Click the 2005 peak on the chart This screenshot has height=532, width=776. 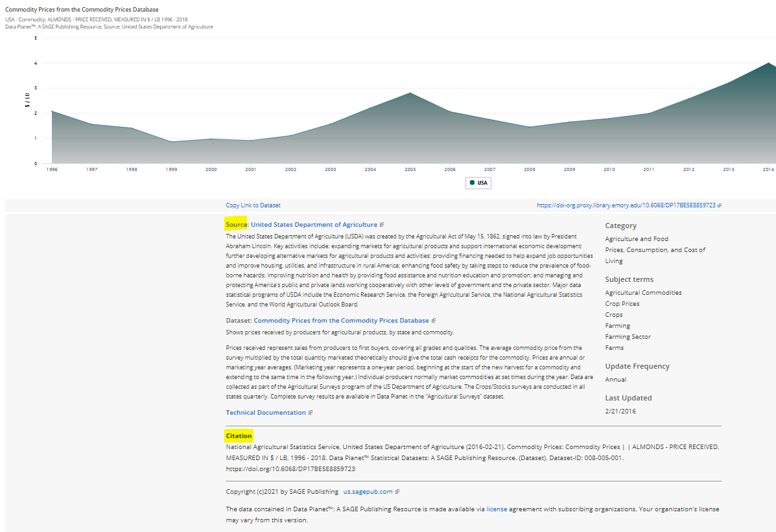coord(410,93)
